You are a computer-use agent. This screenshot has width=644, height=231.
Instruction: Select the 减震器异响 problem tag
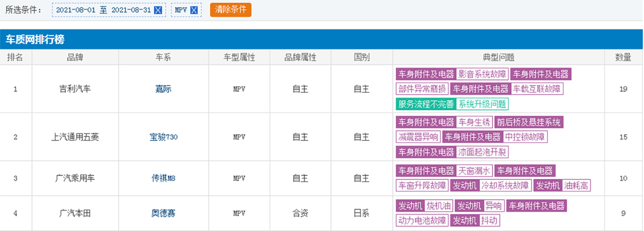[x=418, y=136]
